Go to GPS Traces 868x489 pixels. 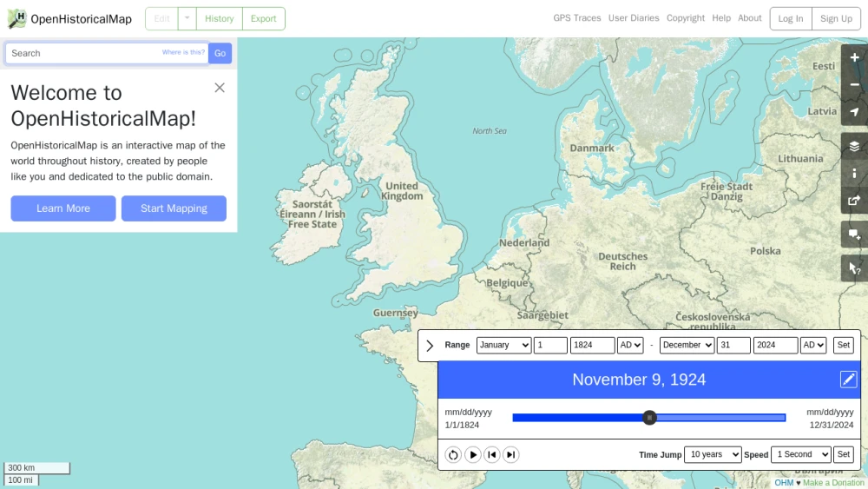577,17
